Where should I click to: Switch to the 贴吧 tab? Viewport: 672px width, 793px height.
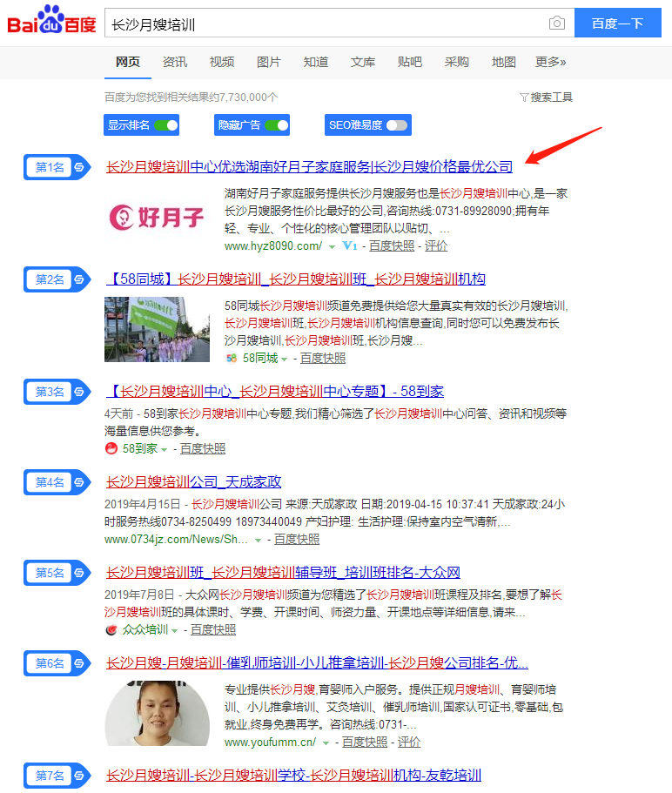(410, 62)
